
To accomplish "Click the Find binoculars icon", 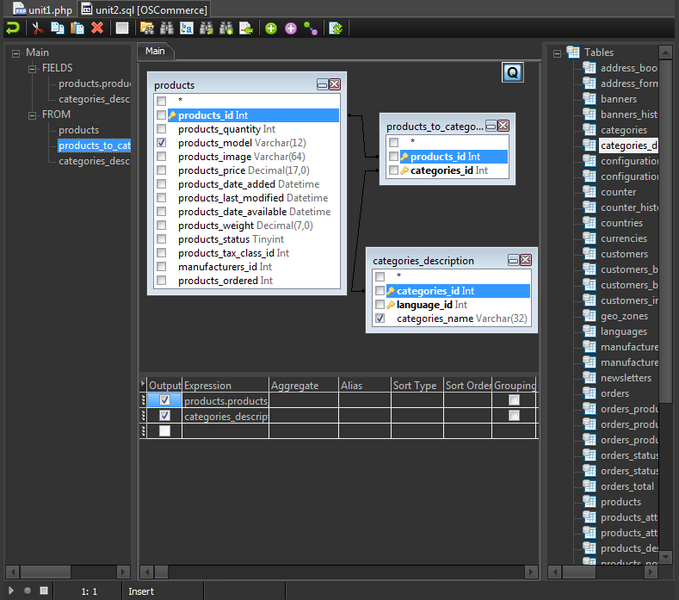I will 167,29.
